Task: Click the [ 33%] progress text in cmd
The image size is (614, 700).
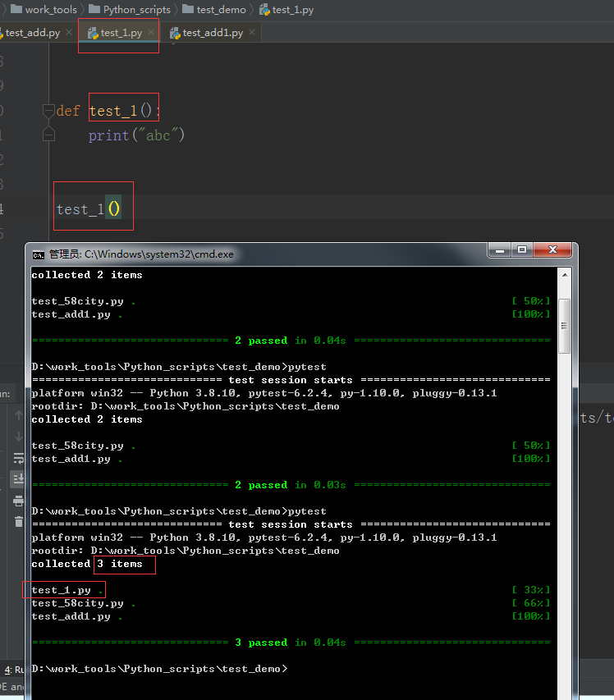Action: [531, 590]
